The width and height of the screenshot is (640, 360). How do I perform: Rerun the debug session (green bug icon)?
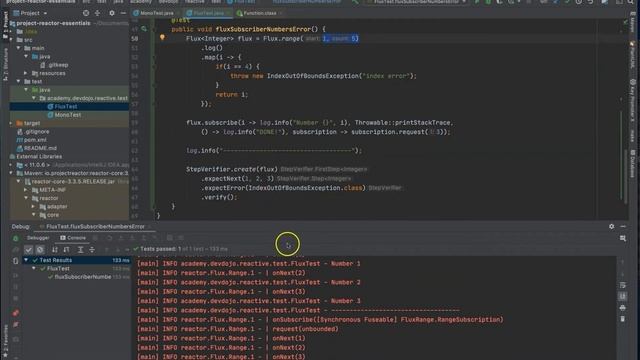point(16,238)
